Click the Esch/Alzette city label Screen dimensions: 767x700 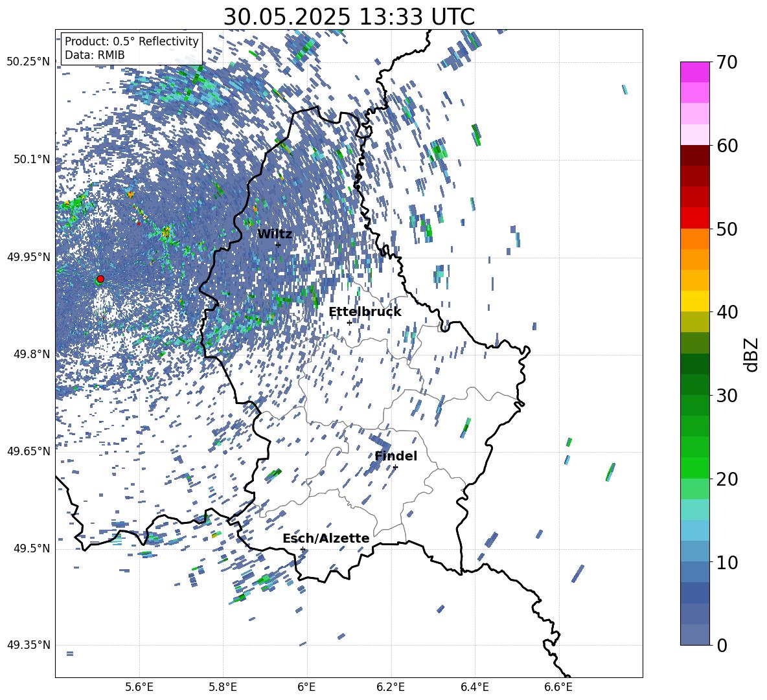click(x=326, y=538)
